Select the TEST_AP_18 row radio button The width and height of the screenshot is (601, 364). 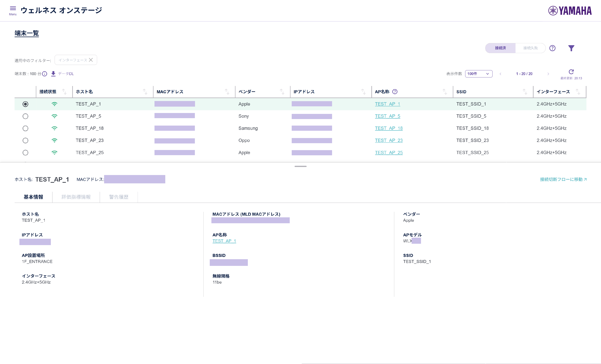[x=25, y=128]
